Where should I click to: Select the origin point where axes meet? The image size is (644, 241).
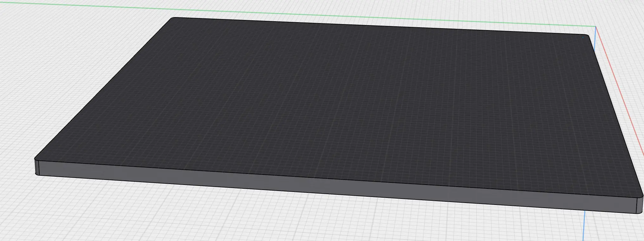[x=596, y=27]
